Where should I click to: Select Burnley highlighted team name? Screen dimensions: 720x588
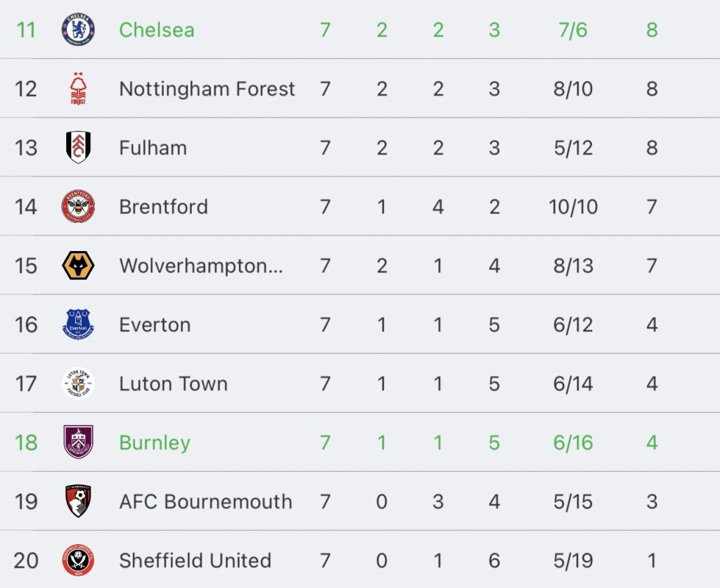(155, 443)
